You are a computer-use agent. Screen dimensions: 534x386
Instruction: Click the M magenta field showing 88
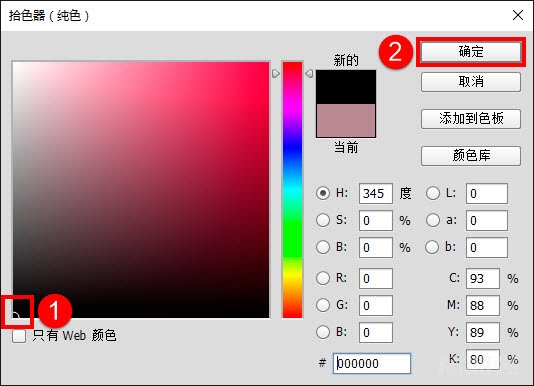click(483, 305)
